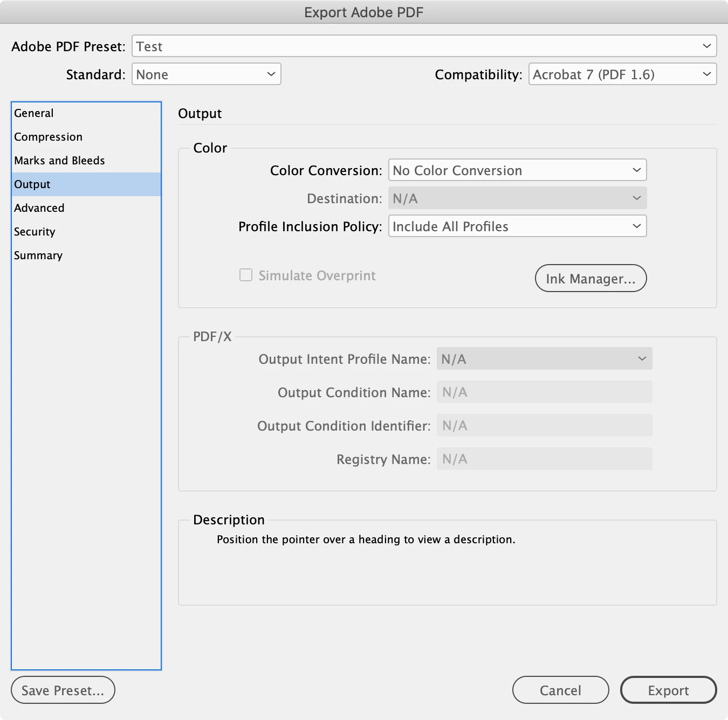Click the Cancel button
Viewport: 728px width, 720px height.
coord(560,690)
